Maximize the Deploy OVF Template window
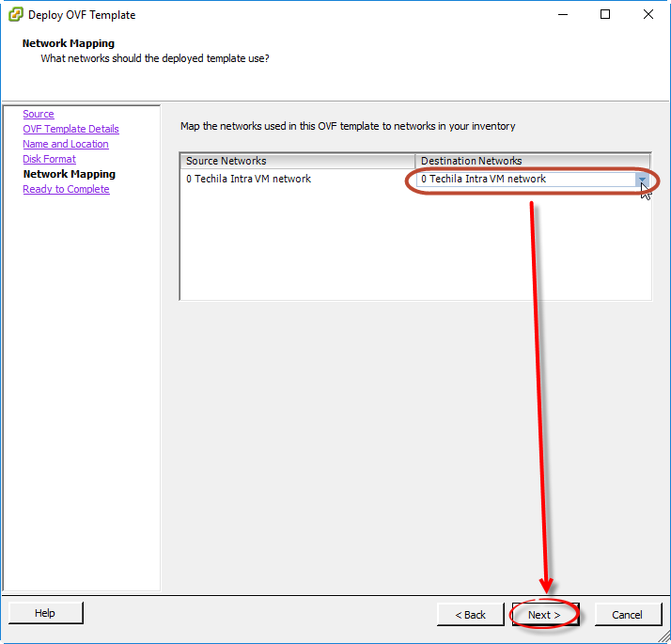Viewport: 671px width, 644px height. click(605, 15)
